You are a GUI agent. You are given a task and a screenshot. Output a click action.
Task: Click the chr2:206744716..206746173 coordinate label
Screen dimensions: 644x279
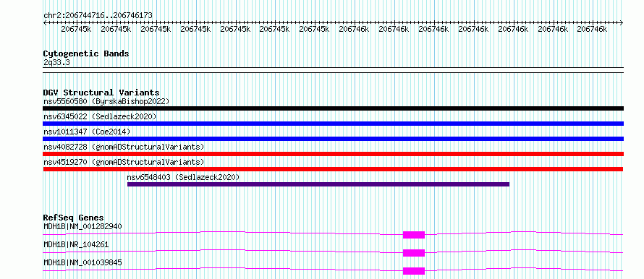[98, 15]
